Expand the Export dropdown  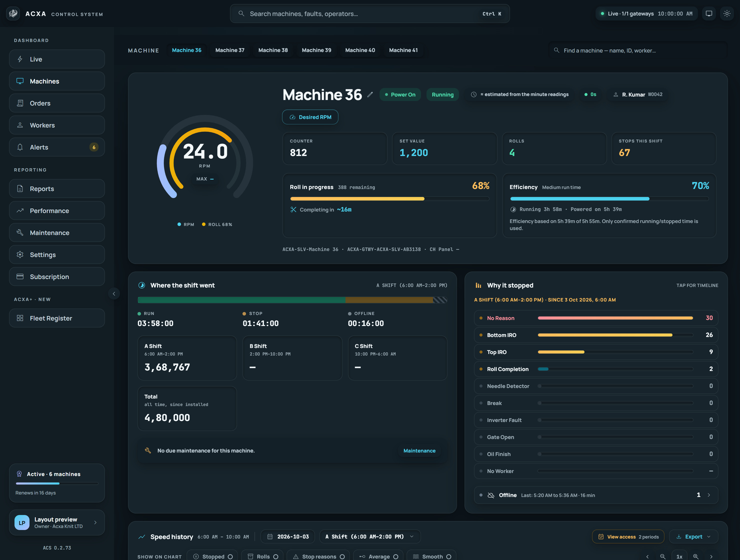coord(693,536)
